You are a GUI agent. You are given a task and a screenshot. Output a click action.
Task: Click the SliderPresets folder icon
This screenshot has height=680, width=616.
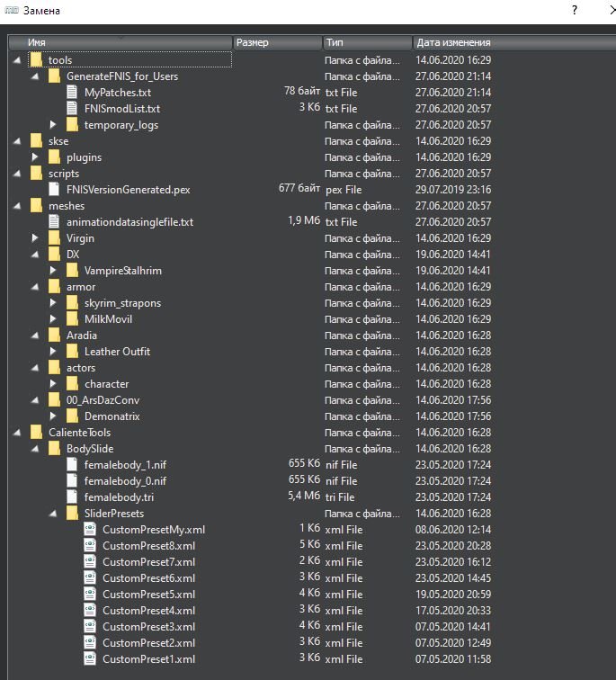pyautogui.click(x=73, y=514)
